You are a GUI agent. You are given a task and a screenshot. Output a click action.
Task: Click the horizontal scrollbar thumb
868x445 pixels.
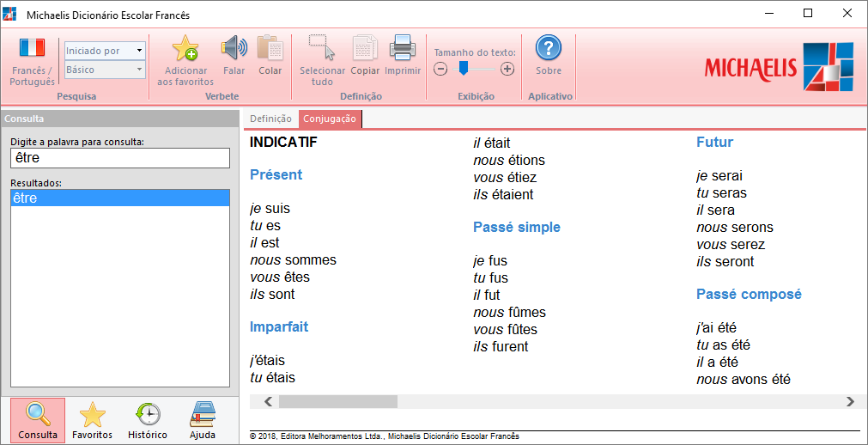(338, 402)
